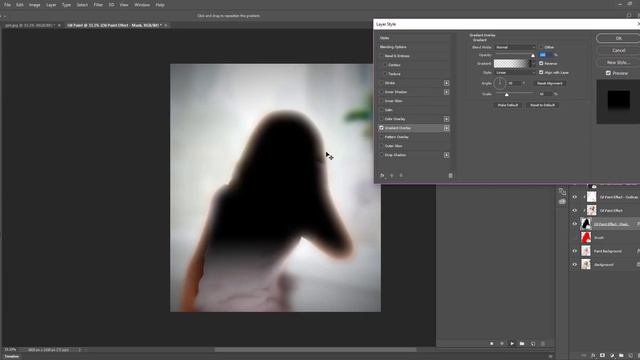
Task: Toggle Align with Layer checkbox
Action: [541, 72]
